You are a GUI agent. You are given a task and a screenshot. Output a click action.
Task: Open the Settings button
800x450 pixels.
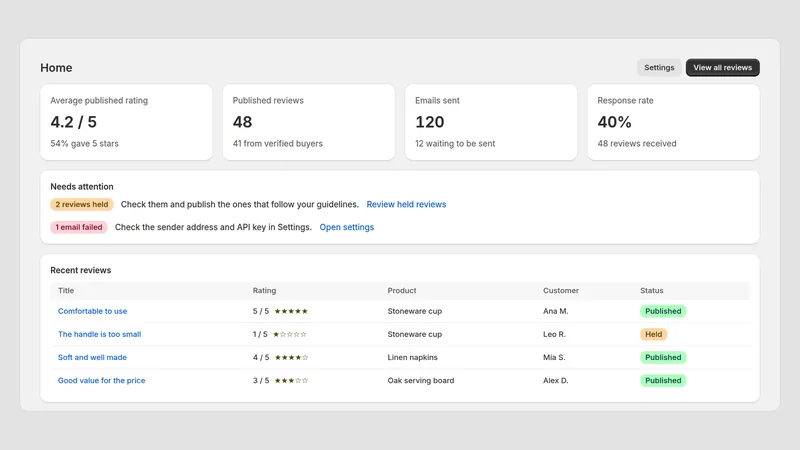pos(659,67)
